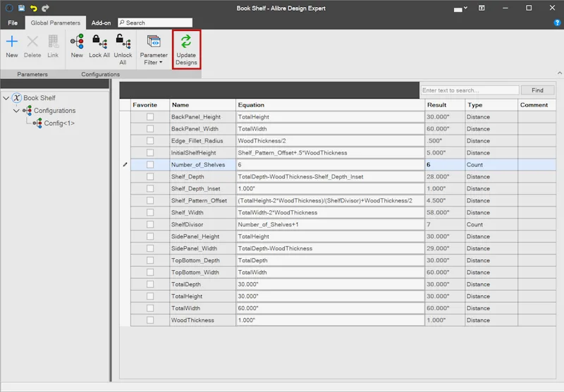Click the Book Shelf tree icon
The image size is (564, 392).
pyautogui.click(x=17, y=98)
